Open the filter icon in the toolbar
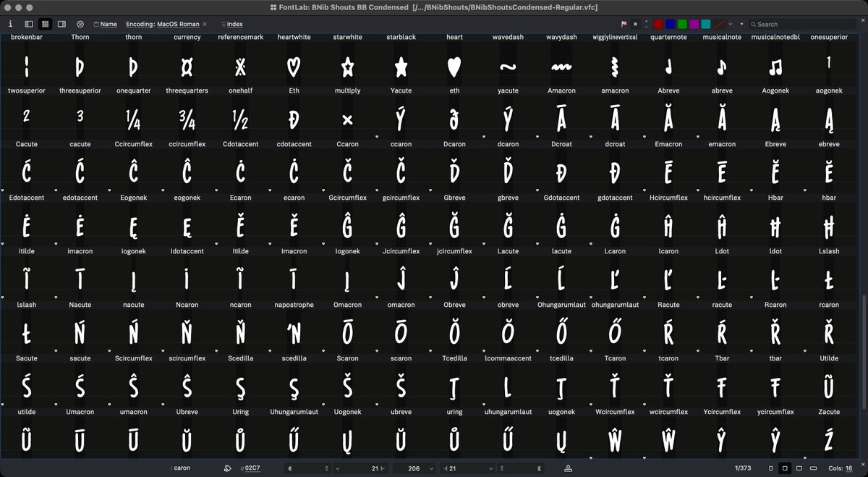Viewport: 868px width, 477px height. [80, 24]
